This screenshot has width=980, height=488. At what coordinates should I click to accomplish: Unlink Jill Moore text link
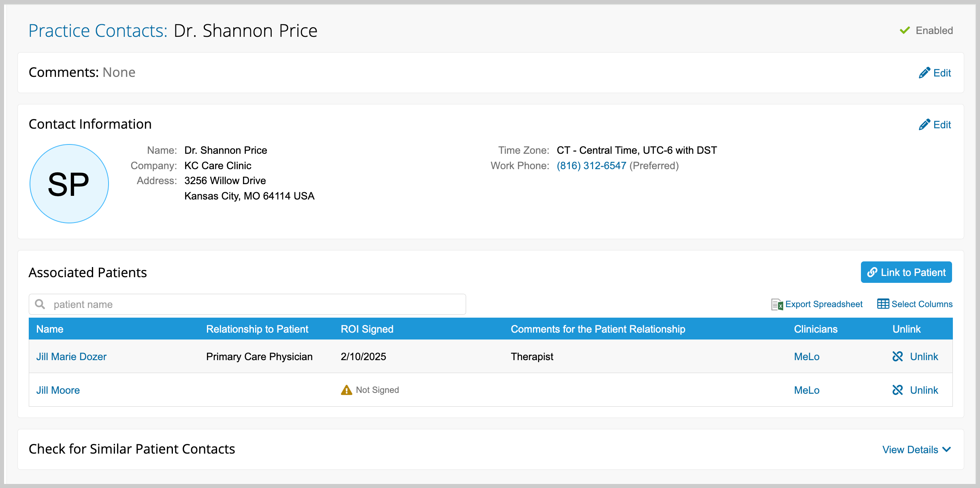pos(924,390)
